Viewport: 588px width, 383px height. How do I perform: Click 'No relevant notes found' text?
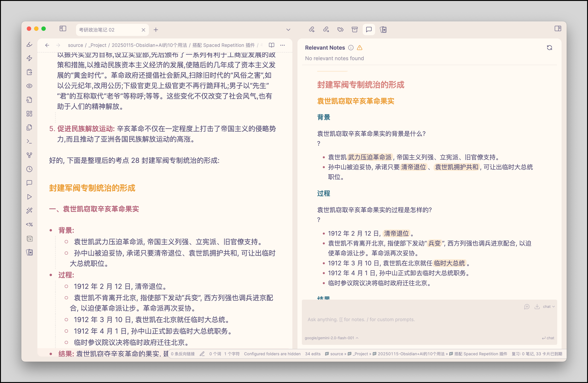[334, 58]
